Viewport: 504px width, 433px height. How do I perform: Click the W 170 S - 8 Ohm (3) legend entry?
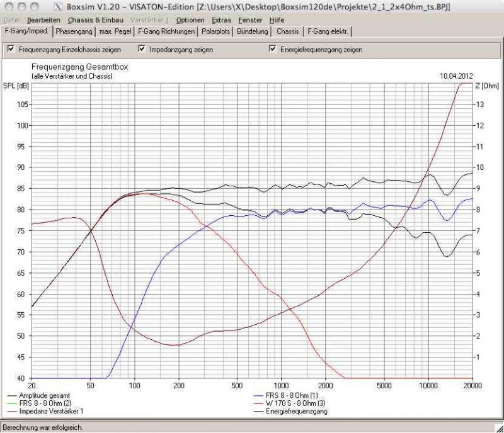pos(289,403)
